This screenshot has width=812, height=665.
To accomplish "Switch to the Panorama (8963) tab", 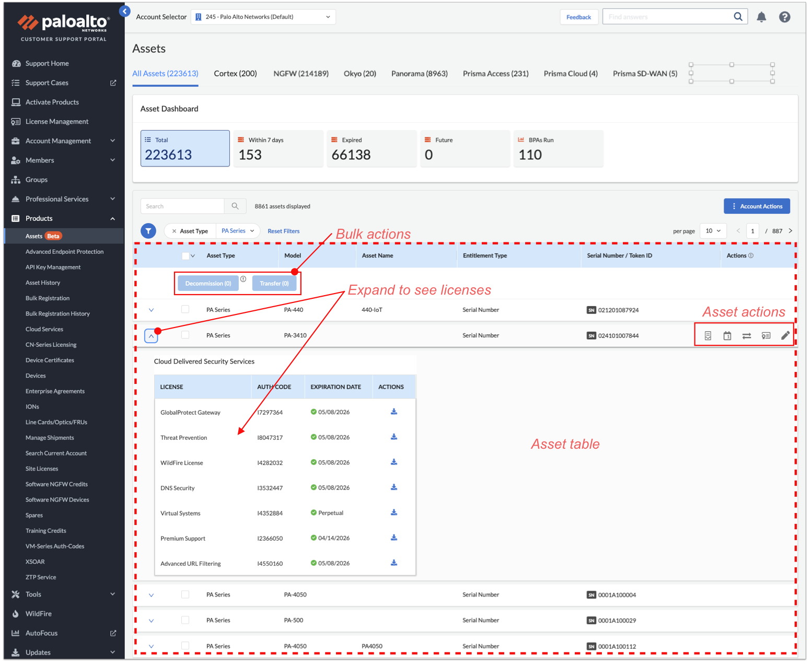I will [419, 74].
